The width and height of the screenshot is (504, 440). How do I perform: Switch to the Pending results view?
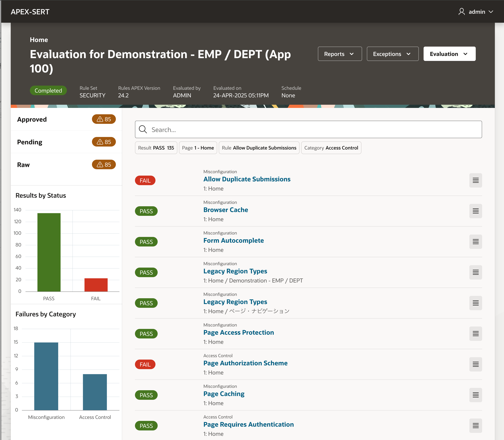(x=30, y=142)
